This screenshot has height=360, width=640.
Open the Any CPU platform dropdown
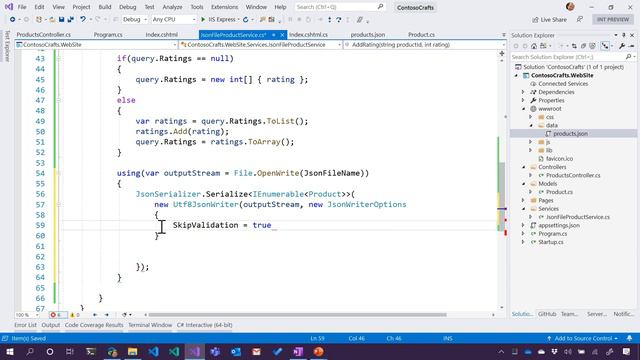[x=173, y=19]
